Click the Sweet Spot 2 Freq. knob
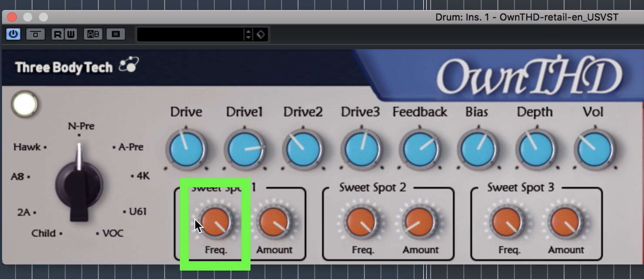This screenshot has width=644, height=279. click(362, 222)
